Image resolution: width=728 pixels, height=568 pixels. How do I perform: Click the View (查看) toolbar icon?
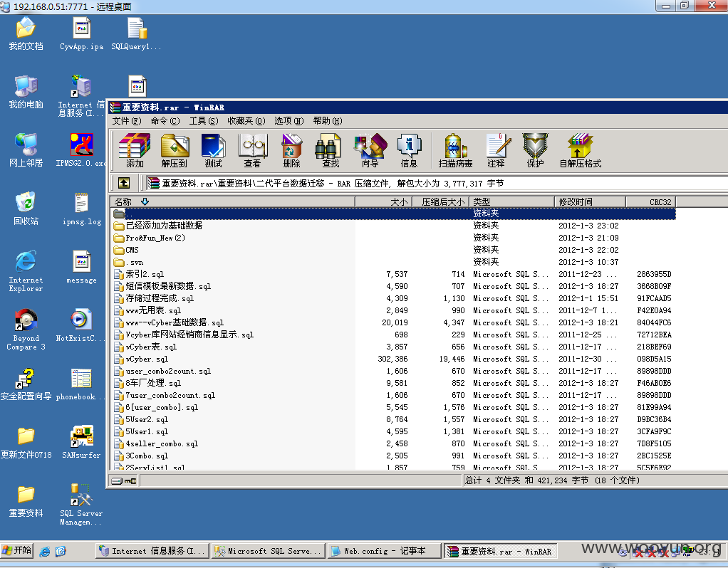pyautogui.click(x=253, y=150)
